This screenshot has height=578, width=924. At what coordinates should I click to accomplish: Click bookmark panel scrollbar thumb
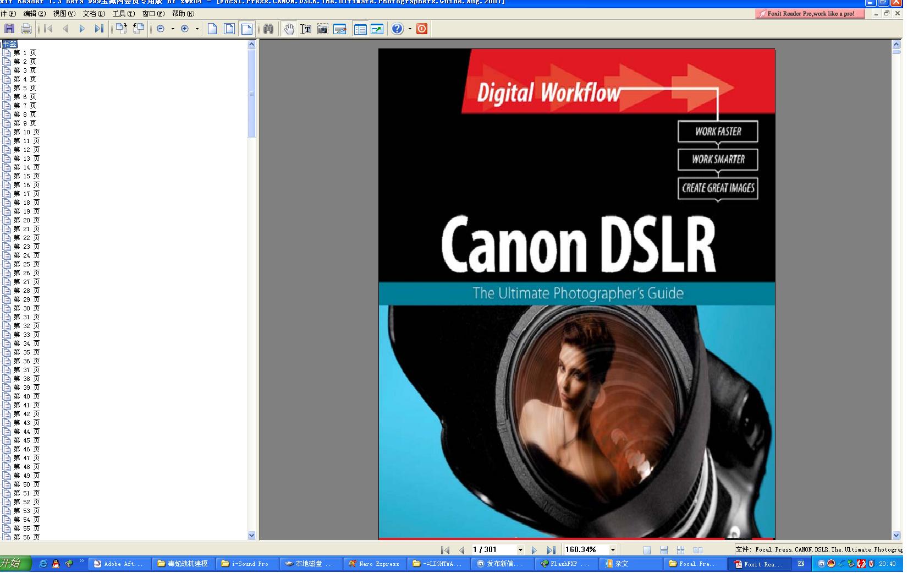252,94
